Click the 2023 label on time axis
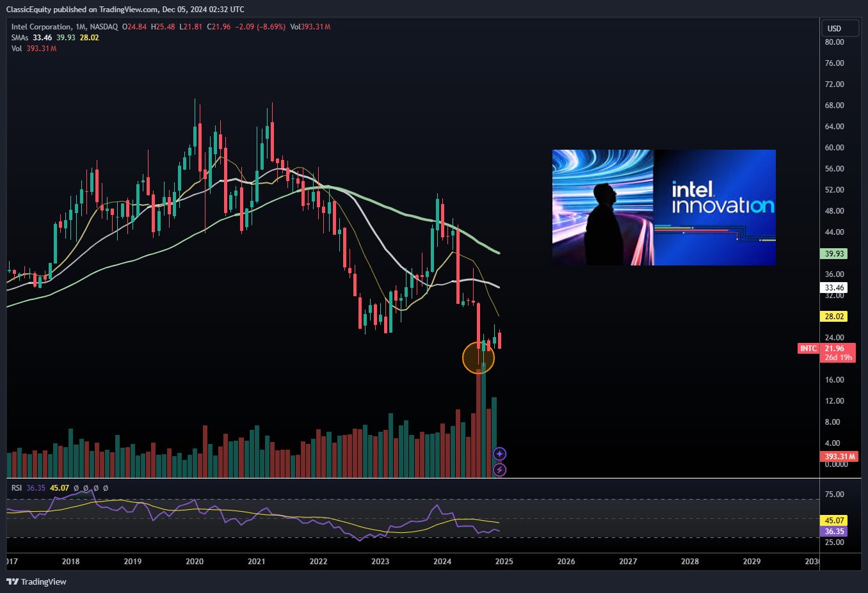Viewport: 868px width, 593px height. click(380, 562)
